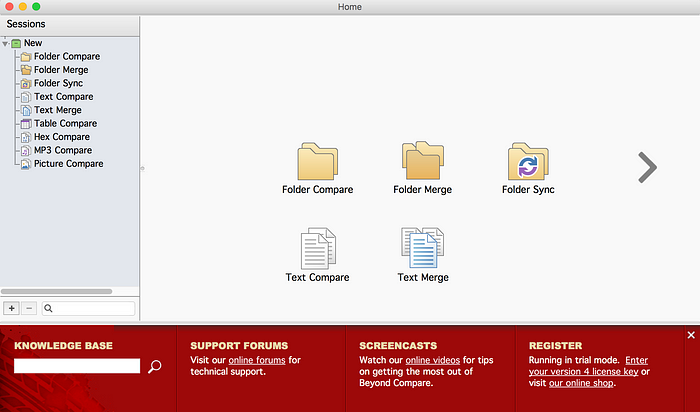700x412 pixels.
Task: Select "Text Compare" text in sidebar tree
Action: (x=64, y=97)
